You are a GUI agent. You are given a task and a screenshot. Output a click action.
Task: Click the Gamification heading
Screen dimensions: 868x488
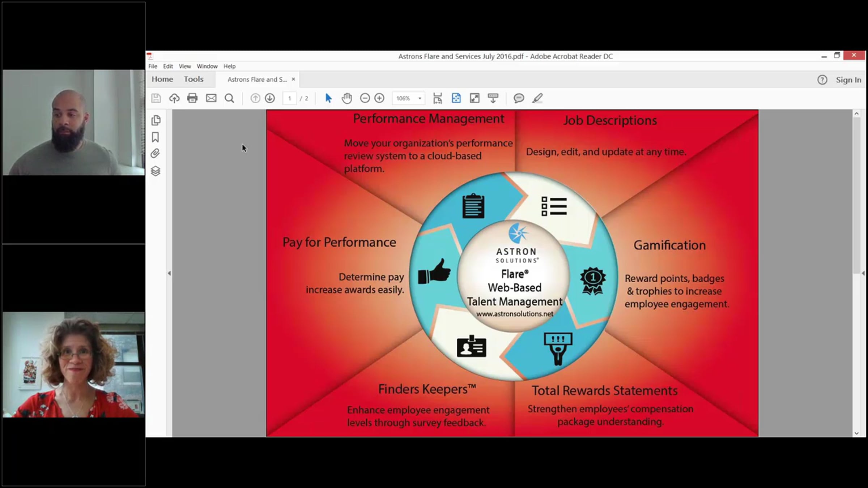point(669,245)
